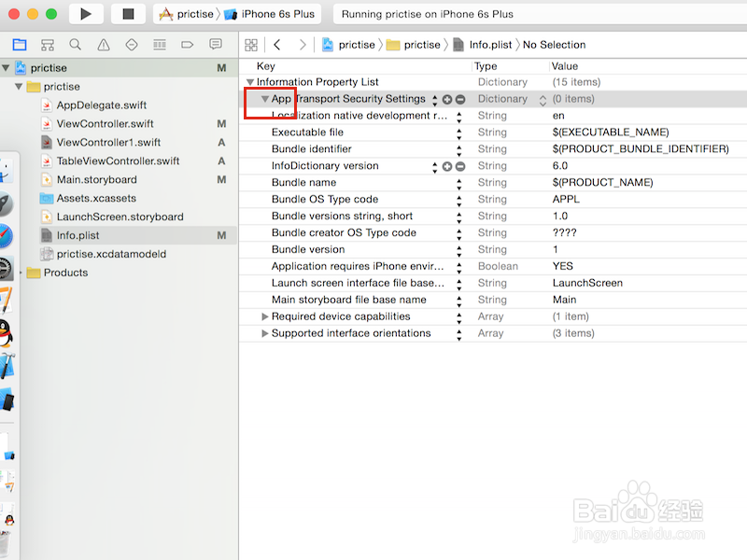747x560 pixels.
Task: Open the prictise scheme selector
Action: point(187,14)
